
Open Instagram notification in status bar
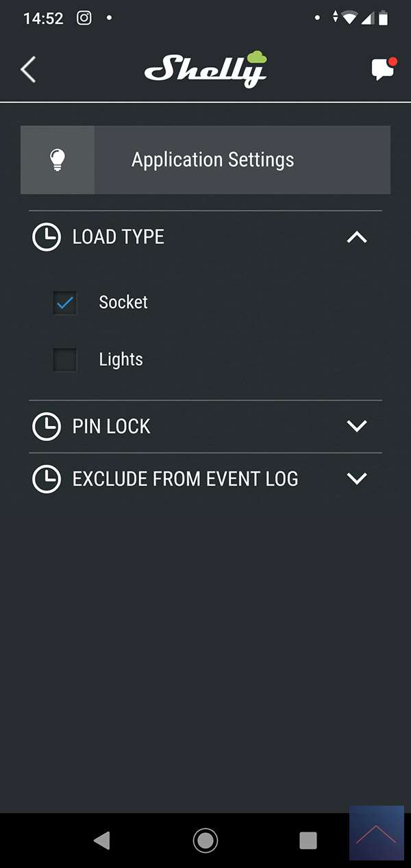[84, 18]
